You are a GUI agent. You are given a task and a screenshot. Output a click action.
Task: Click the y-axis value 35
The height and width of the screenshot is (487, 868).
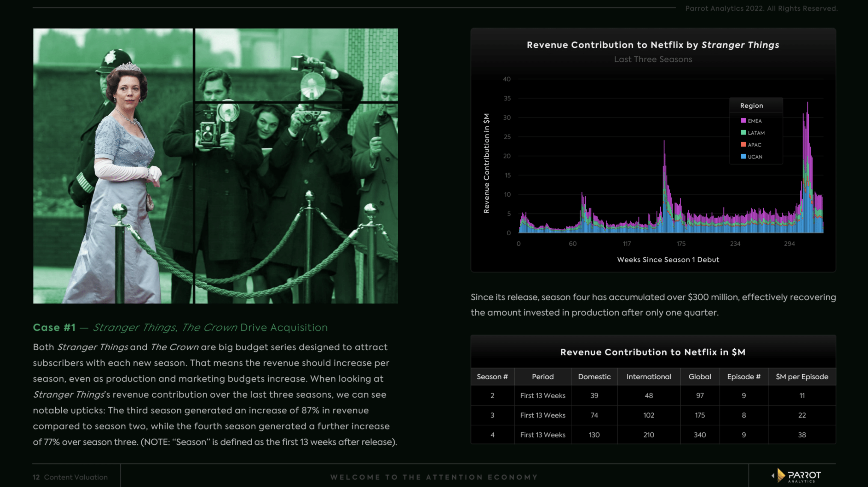(x=507, y=98)
